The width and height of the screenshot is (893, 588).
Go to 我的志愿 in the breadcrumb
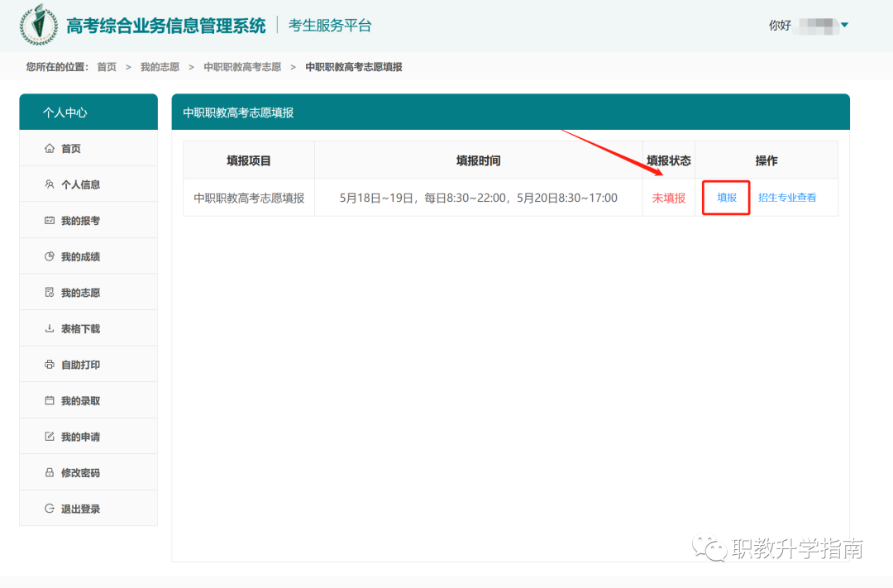pyautogui.click(x=160, y=67)
